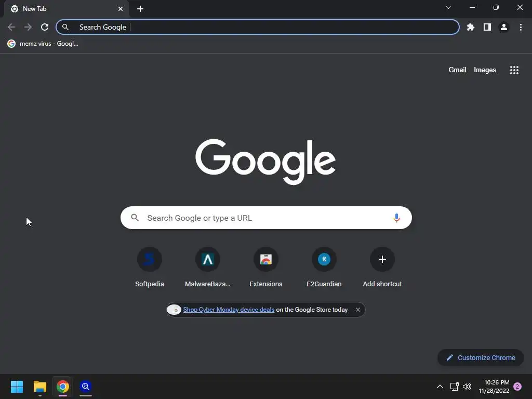The height and width of the screenshot is (399, 532).
Task: Open Shop Cyber Monday device deals link
Action: coord(229,310)
